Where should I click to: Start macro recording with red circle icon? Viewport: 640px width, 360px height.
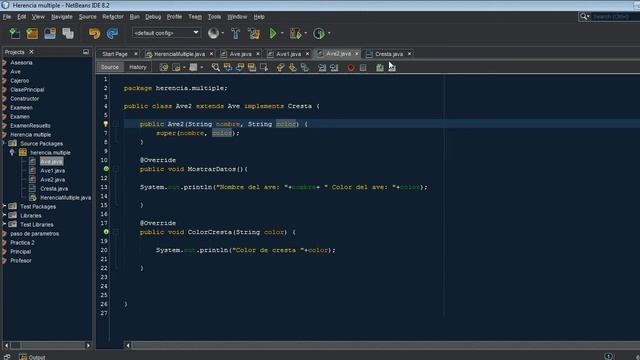point(351,68)
